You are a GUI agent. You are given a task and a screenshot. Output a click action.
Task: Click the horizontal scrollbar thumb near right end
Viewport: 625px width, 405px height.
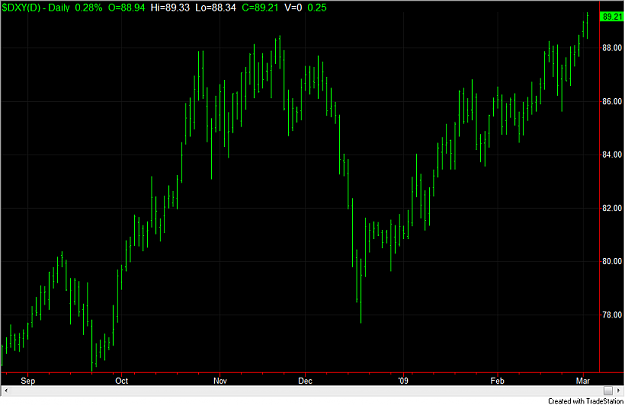[x=608, y=390]
